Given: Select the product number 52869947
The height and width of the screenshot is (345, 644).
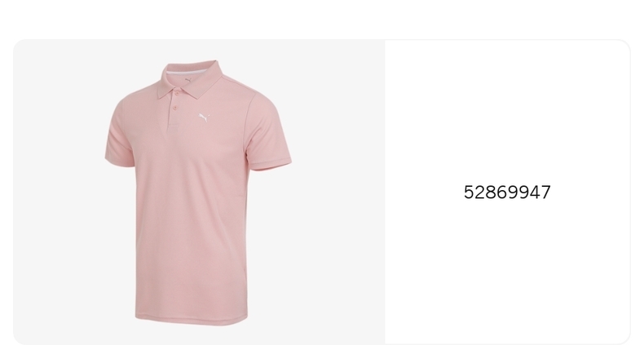Looking at the screenshot, I should click(507, 192).
